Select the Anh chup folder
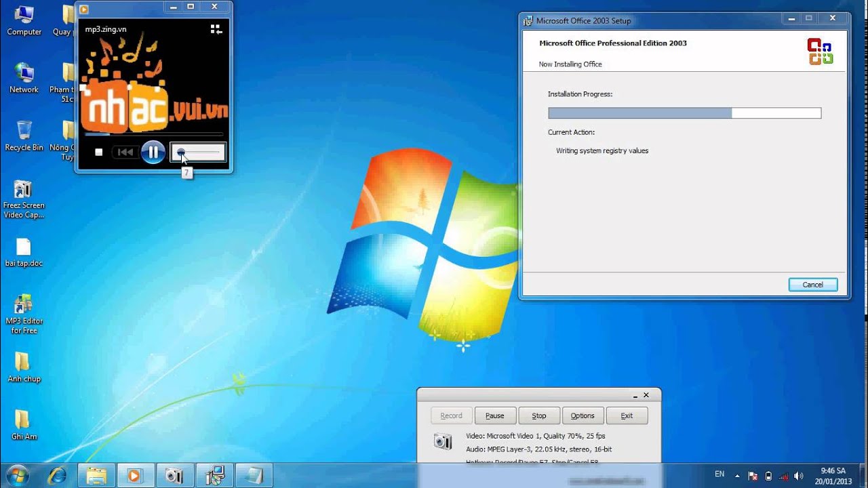The image size is (868, 488). click(24, 368)
